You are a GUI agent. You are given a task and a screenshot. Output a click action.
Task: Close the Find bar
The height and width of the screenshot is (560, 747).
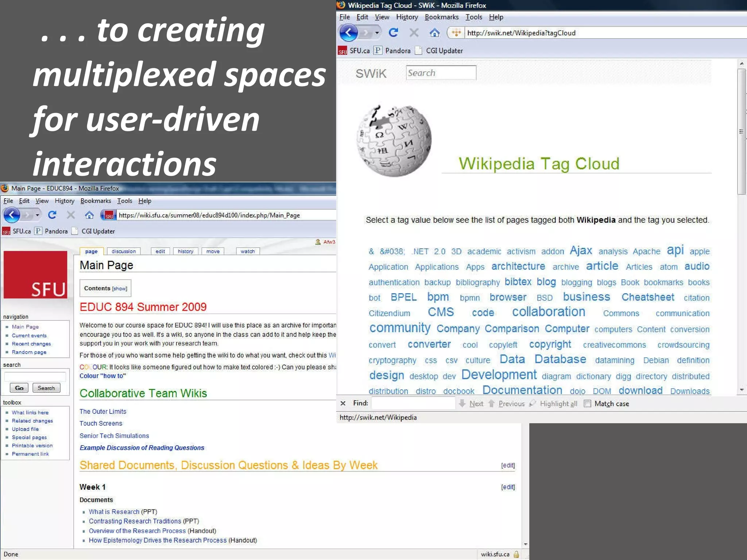(x=343, y=403)
